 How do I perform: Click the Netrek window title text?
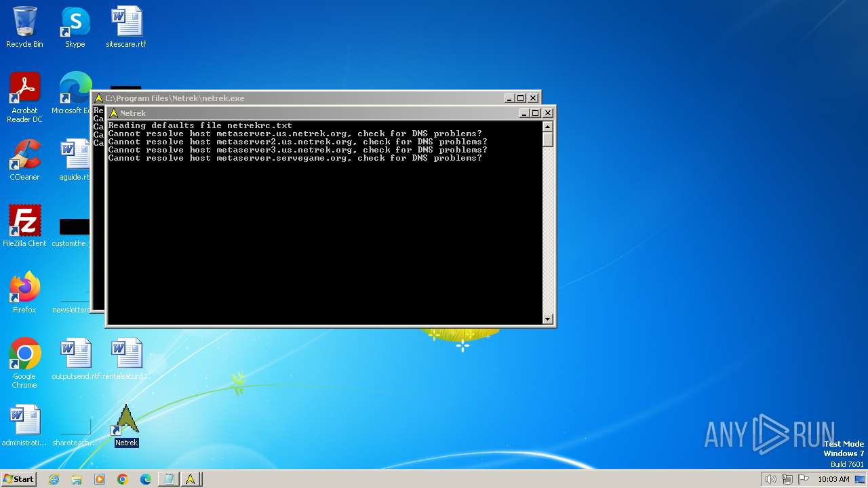[133, 113]
